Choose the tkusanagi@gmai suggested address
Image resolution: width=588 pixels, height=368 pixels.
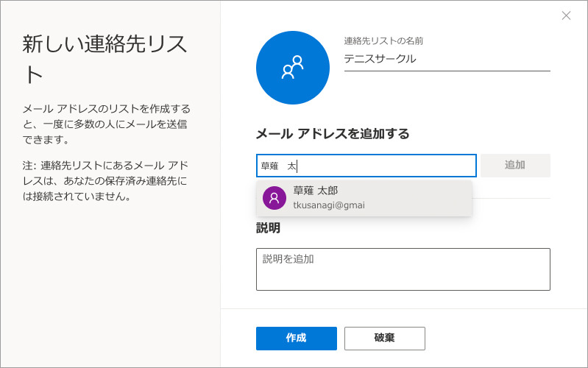click(329, 205)
